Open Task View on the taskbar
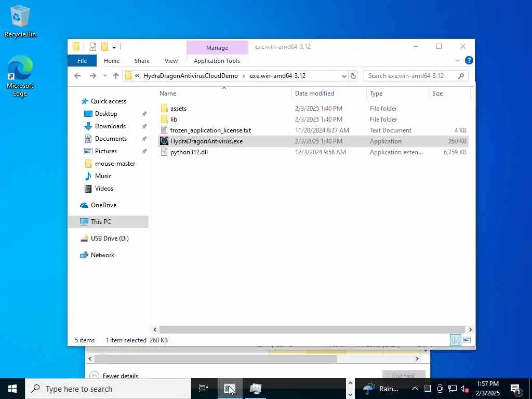 [204, 389]
